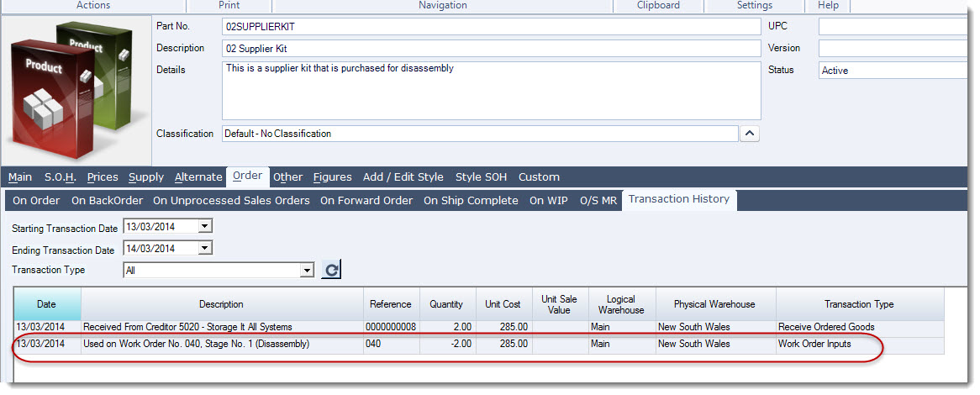The width and height of the screenshot is (980, 395).
Task: Click inside the Details text area
Action: (x=491, y=91)
